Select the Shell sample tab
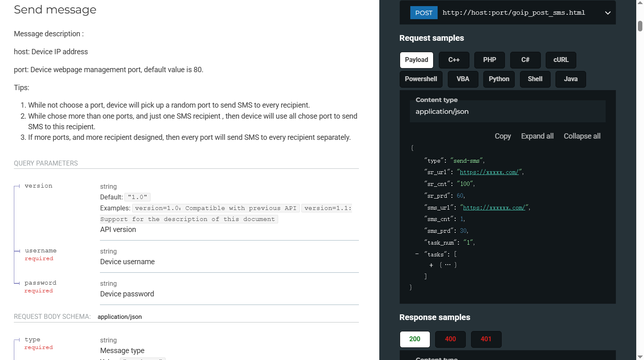Screen dimensions: 644x360 (535, 79)
